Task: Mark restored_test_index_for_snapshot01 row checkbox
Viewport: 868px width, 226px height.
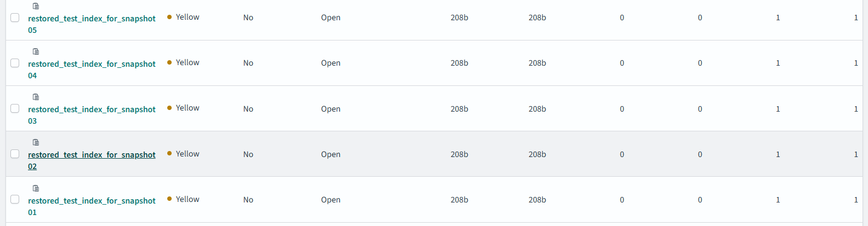Action: (15, 199)
